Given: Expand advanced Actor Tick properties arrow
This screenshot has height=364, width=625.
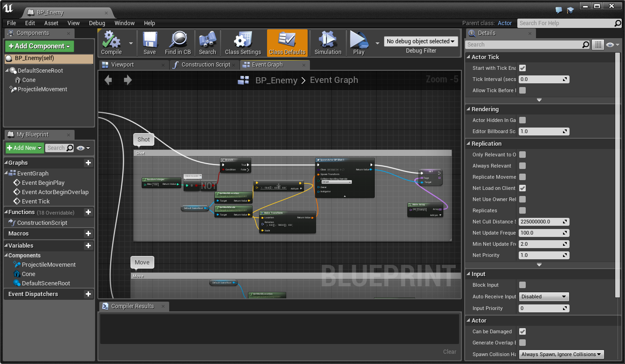Looking at the screenshot, I should [x=539, y=100].
